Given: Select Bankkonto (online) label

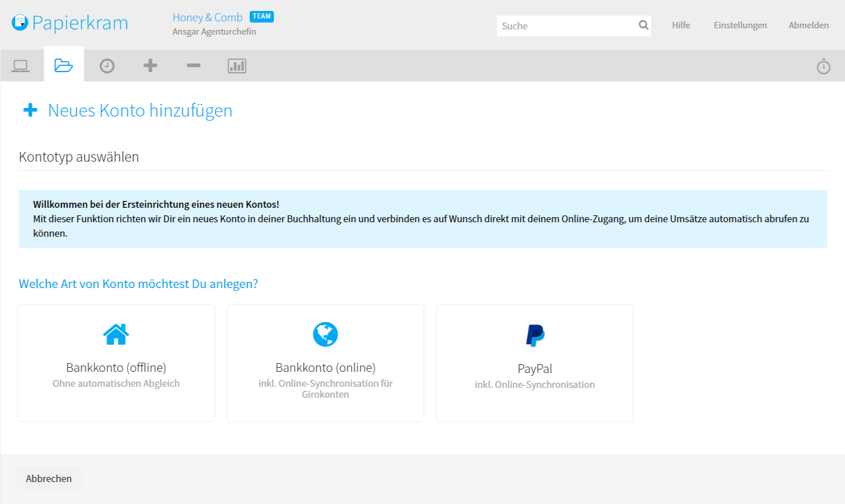Looking at the screenshot, I should coord(325,368).
